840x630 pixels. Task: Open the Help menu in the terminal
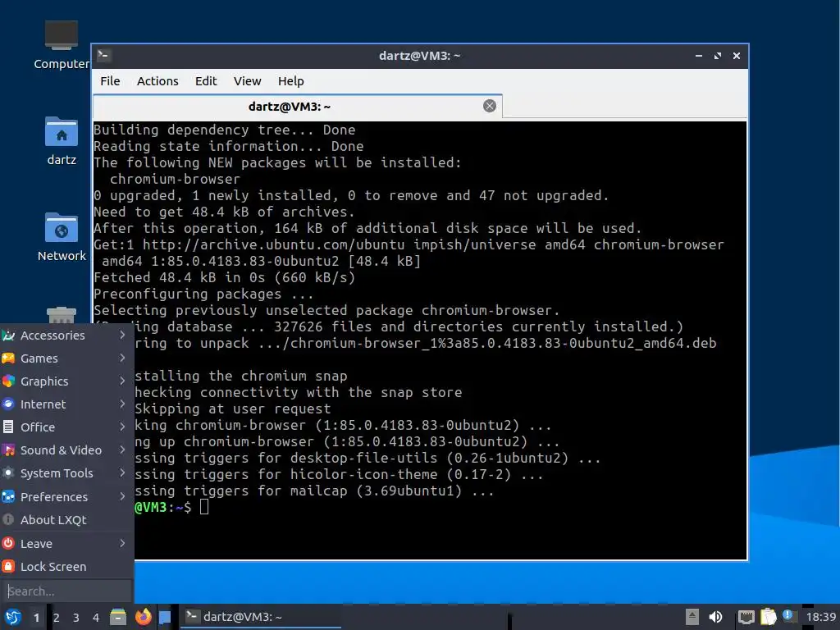291,81
